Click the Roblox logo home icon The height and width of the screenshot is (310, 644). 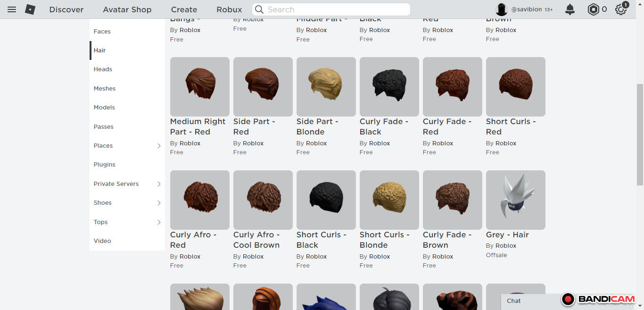coord(30,9)
